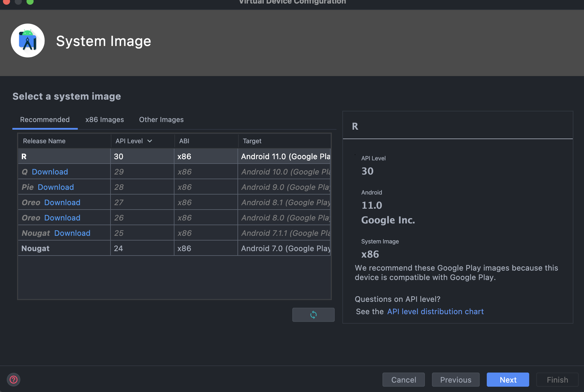This screenshot has width=584, height=392.
Task: Switch to the x86 Images tab
Action: click(105, 120)
